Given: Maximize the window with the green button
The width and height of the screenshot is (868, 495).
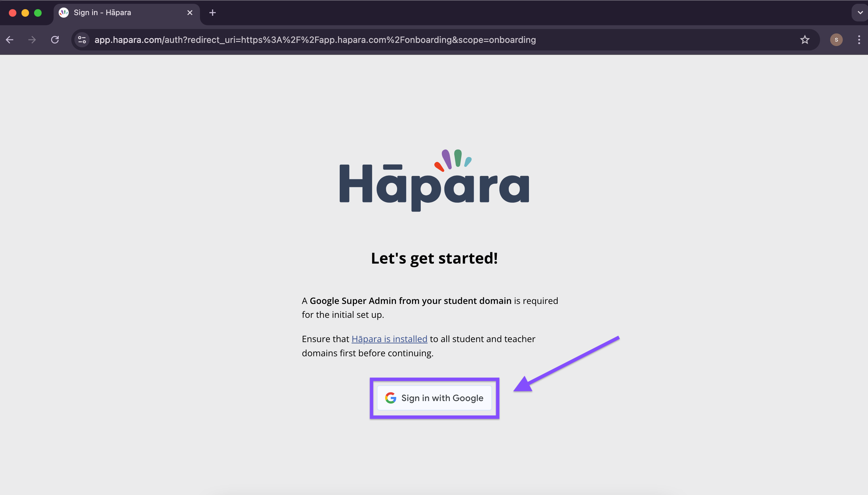Looking at the screenshot, I should (38, 13).
